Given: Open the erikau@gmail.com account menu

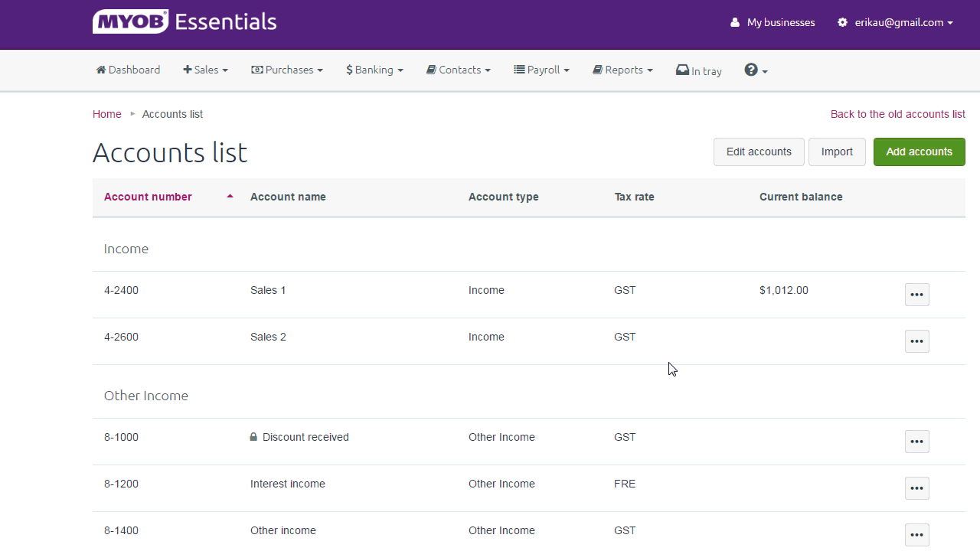Looking at the screenshot, I should 895,22.
